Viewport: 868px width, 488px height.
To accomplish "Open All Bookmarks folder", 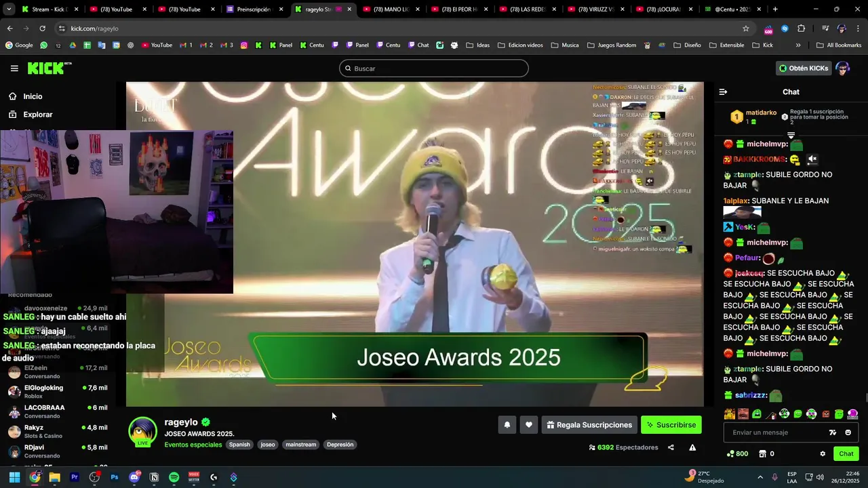I will (839, 45).
